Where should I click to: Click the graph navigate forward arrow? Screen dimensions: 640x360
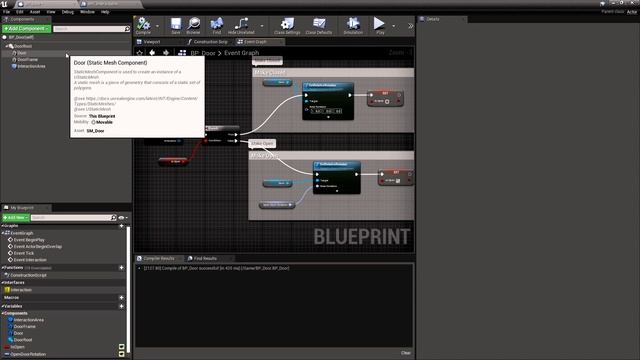point(166,53)
